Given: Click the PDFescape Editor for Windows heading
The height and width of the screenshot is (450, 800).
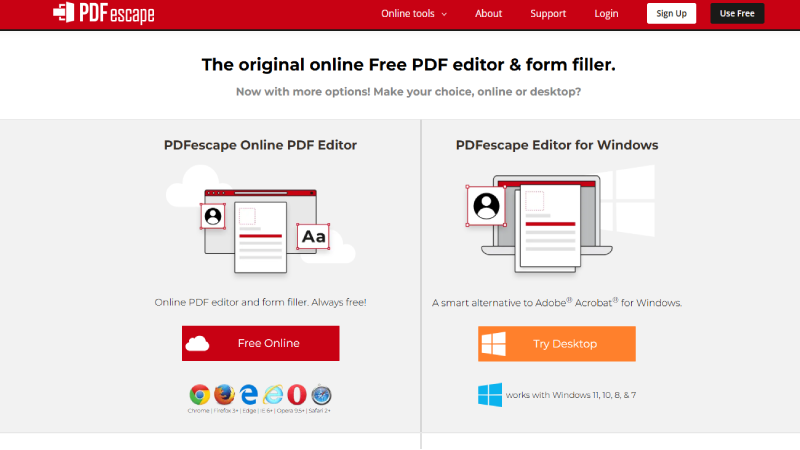Looking at the screenshot, I should click(557, 145).
